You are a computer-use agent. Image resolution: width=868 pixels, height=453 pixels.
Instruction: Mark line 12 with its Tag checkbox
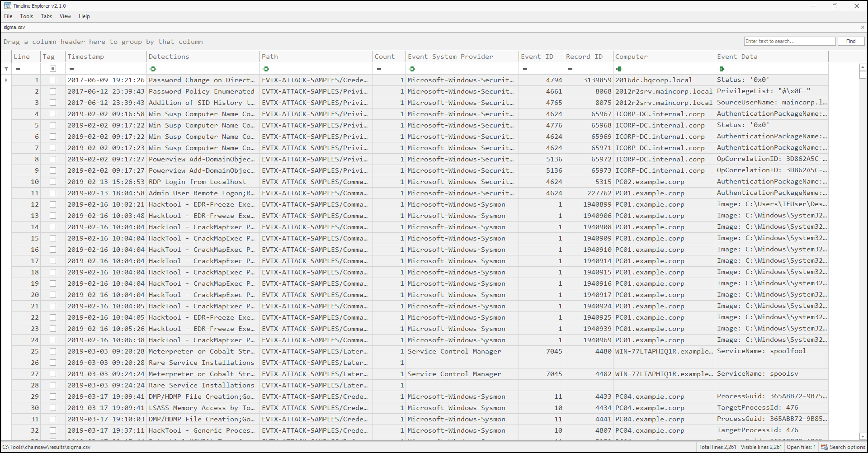pos(53,204)
